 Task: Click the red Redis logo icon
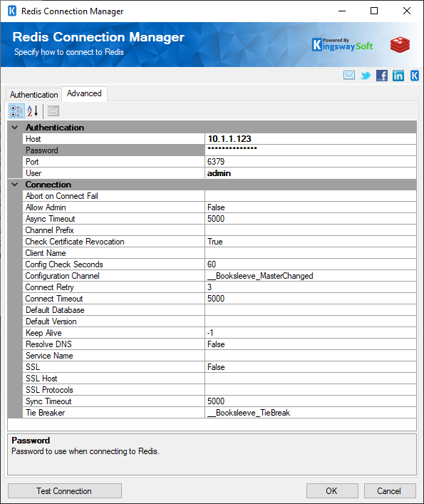(x=400, y=45)
